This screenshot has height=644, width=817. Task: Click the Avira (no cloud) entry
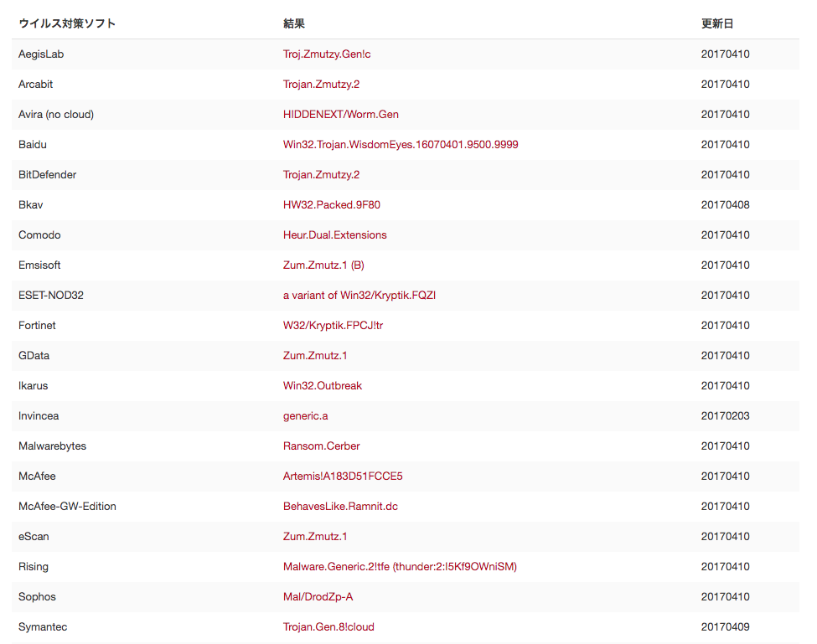pos(56,115)
